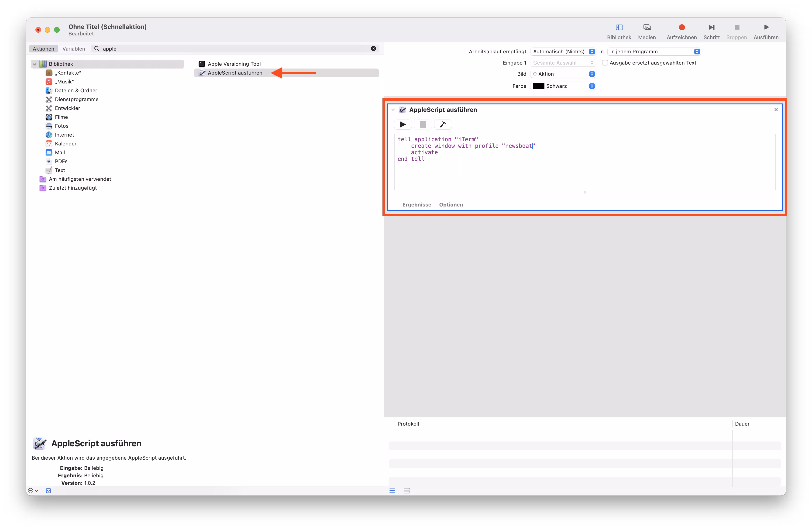The image size is (812, 530).
Task: Open the 'Arbeitsablauf empfängt' dropdown
Action: 564,52
